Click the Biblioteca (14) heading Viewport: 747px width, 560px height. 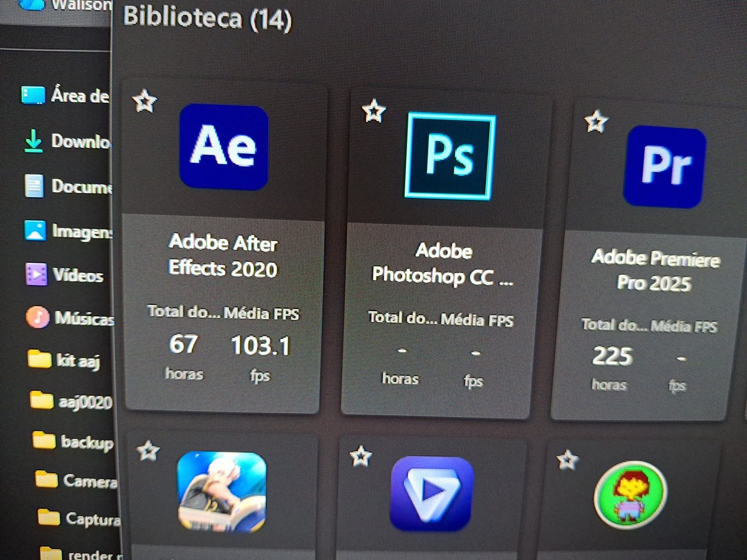[207, 17]
